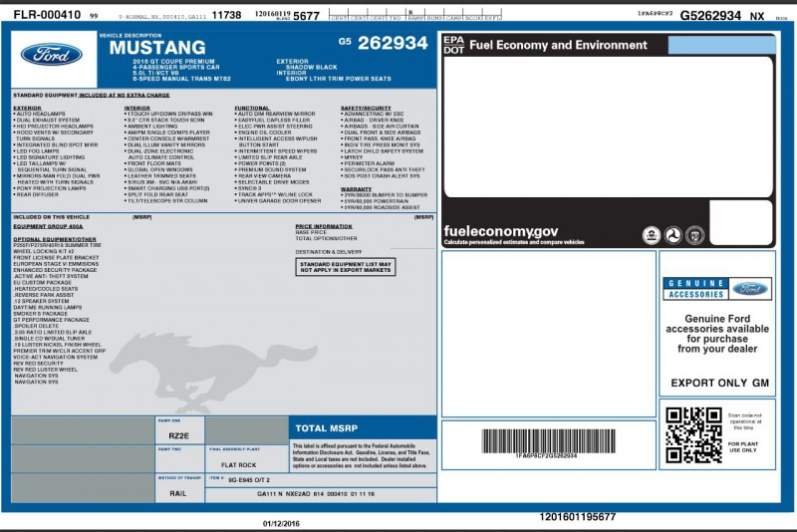
Task: Click ENGINE OIL COOLER item
Action: coord(264,133)
